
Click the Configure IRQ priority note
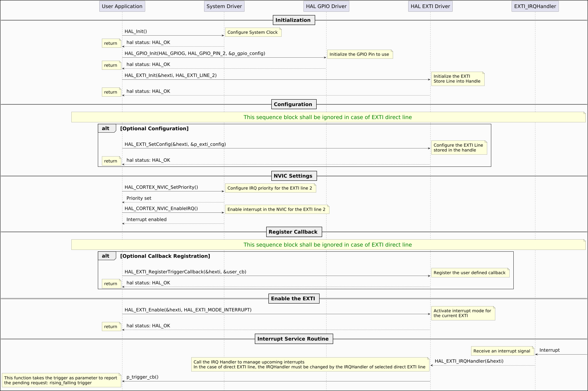coord(270,188)
